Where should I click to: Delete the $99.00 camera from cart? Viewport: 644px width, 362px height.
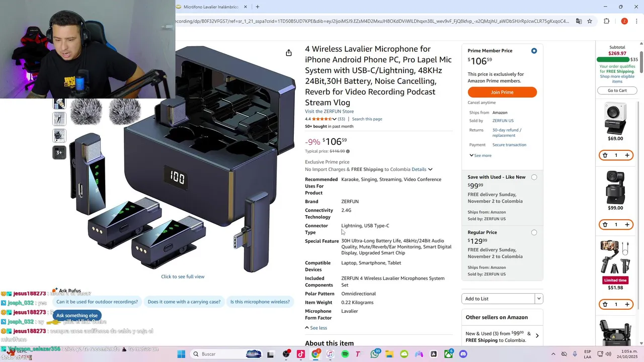click(605, 225)
